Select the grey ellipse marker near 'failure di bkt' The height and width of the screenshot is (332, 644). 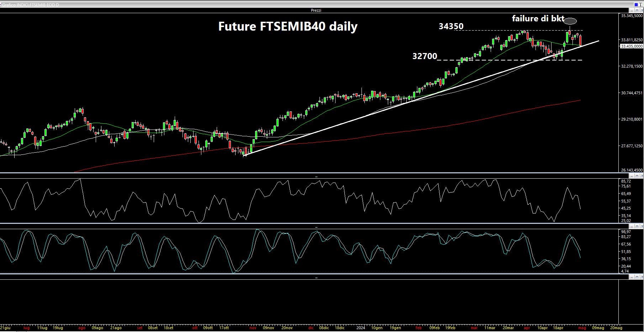(x=570, y=21)
